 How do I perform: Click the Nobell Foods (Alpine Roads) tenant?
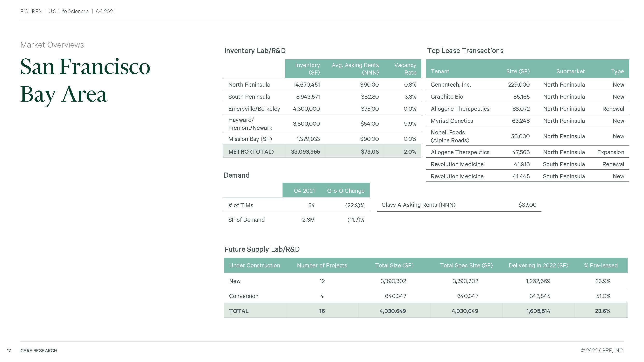tap(450, 136)
